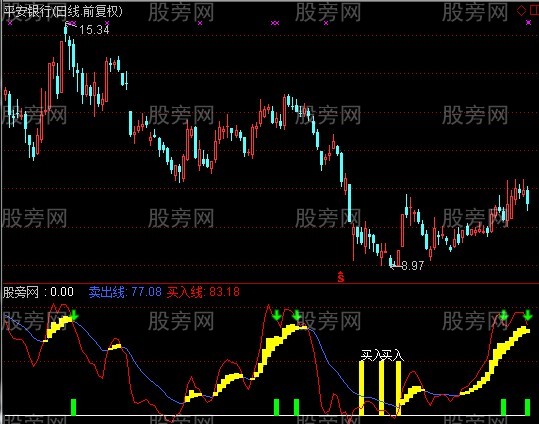Click the red S marker below the candles
The image size is (539, 424).
(340, 277)
